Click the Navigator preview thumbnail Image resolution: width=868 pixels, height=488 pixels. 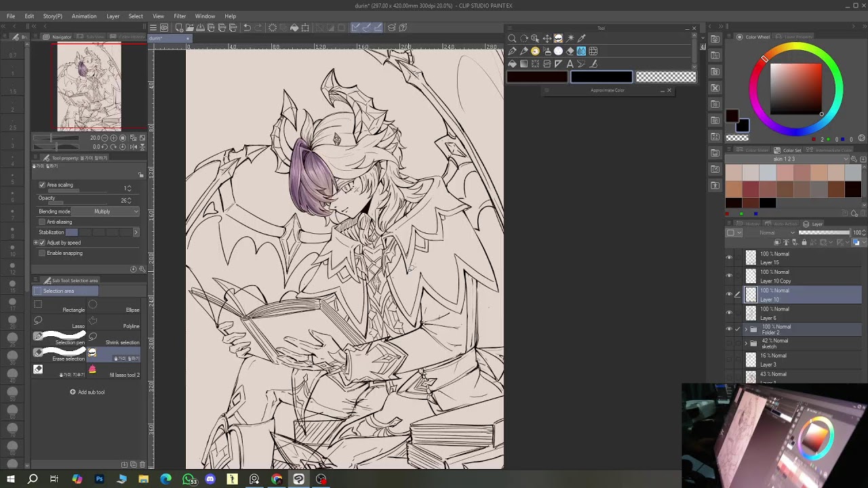tap(89, 87)
